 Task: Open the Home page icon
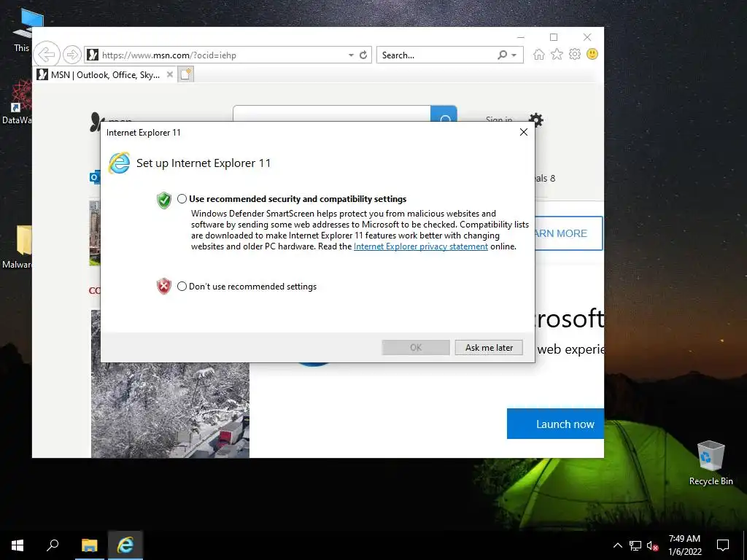(539, 54)
